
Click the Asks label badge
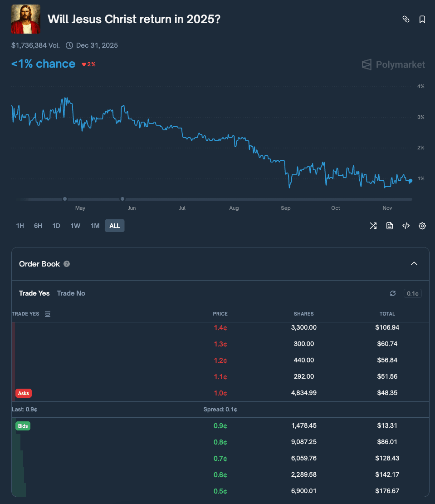click(23, 393)
